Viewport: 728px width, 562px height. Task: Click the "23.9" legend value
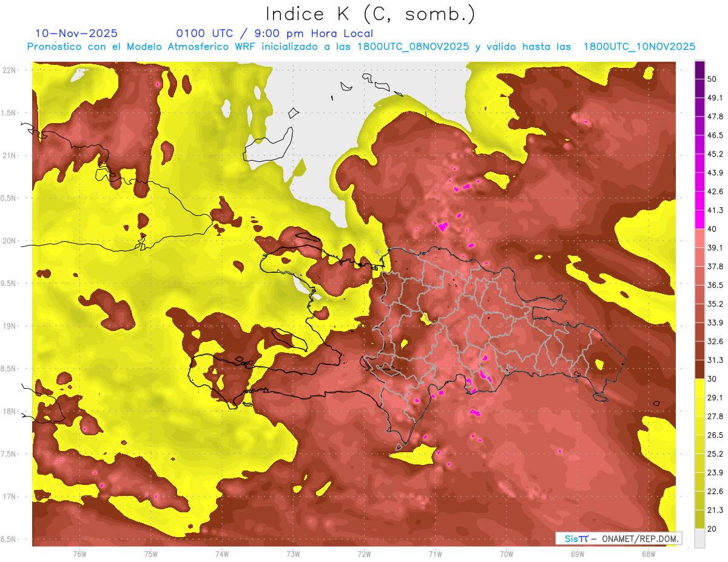click(715, 472)
